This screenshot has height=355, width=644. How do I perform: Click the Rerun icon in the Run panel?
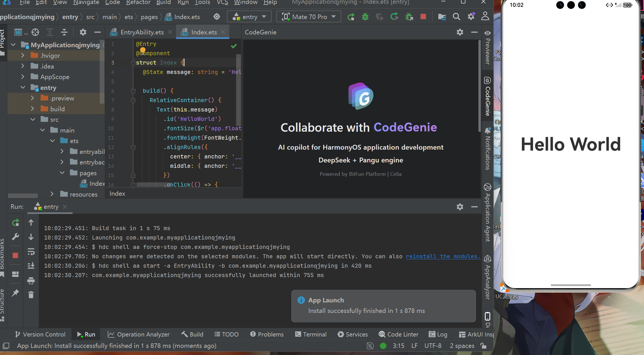click(16, 222)
